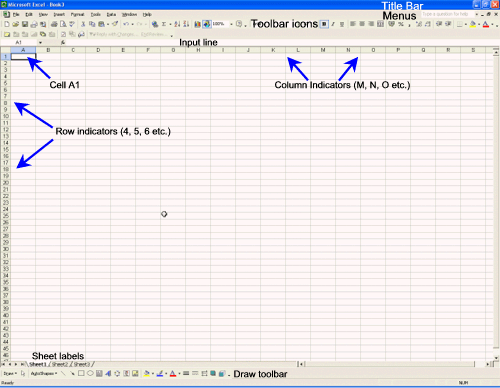500x388 pixels.
Task: Click the AutoSum sigma icon
Action: coord(164,24)
